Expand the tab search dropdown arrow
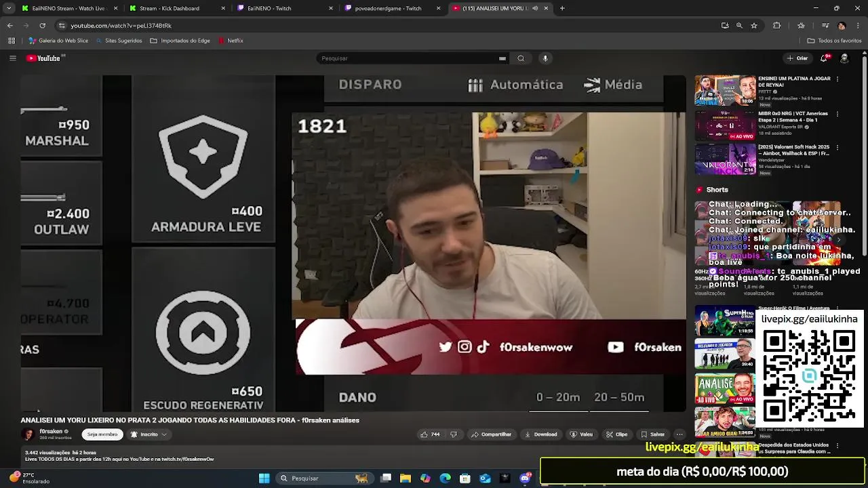Viewport: 868px width, 488px height. [9, 8]
